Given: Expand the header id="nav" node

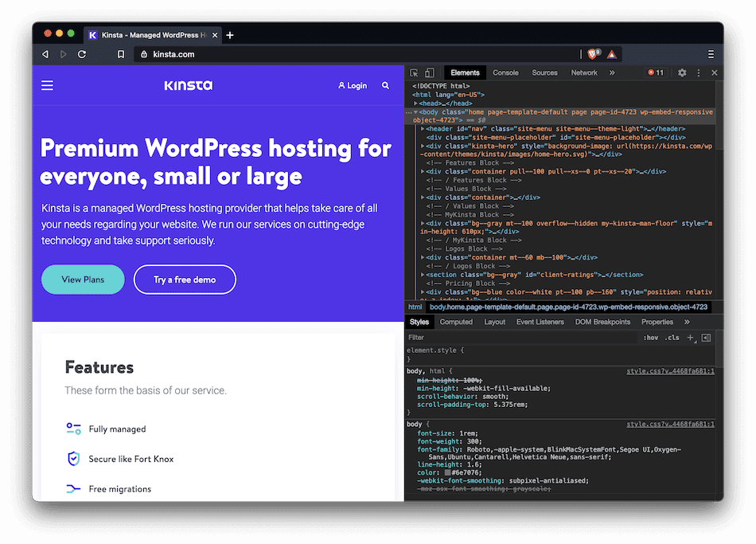Looking at the screenshot, I should pyautogui.click(x=423, y=128).
